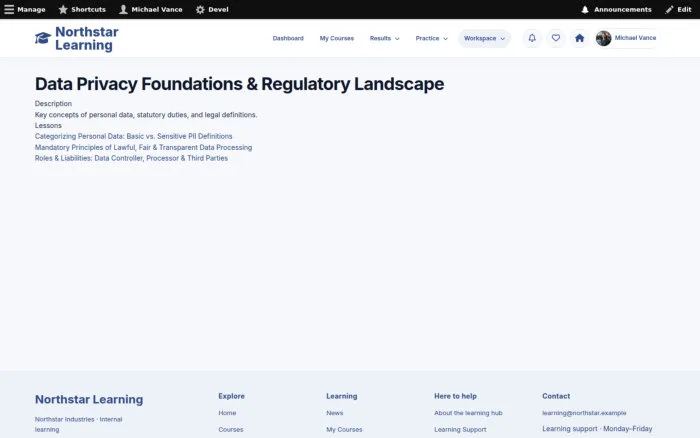Screen dimensions: 700x438
Task: Click learning@northstar.example email link
Action: pyautogui.click(x=584, y=413)
